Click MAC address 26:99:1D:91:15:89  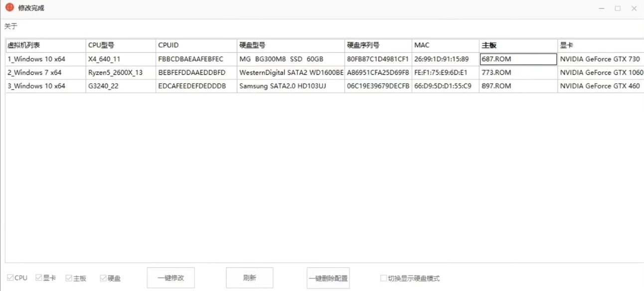(446, 59)
